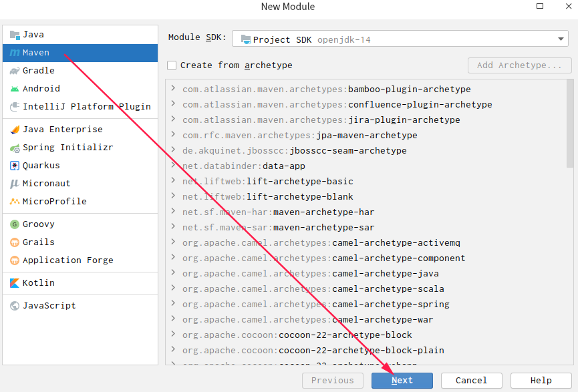578x392 pixels.
Task: Maximize the New Module dialog
Action: [540, 6]
